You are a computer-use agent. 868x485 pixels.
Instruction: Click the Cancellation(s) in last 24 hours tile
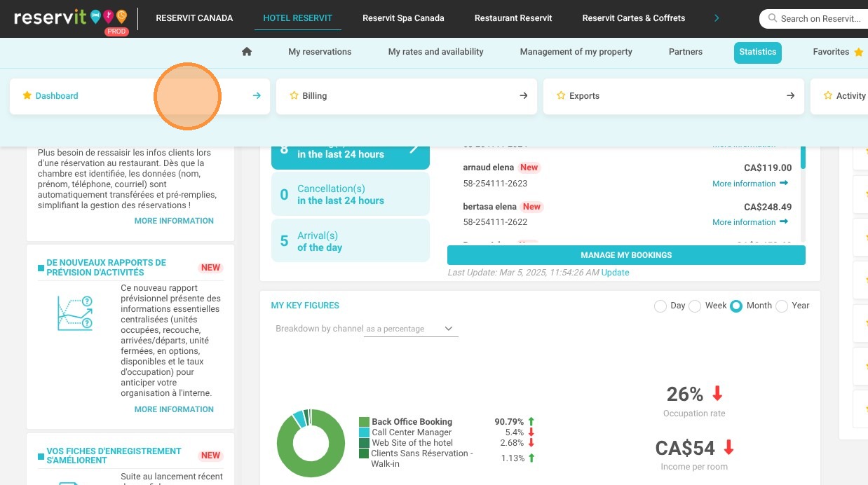pos(351,194)
